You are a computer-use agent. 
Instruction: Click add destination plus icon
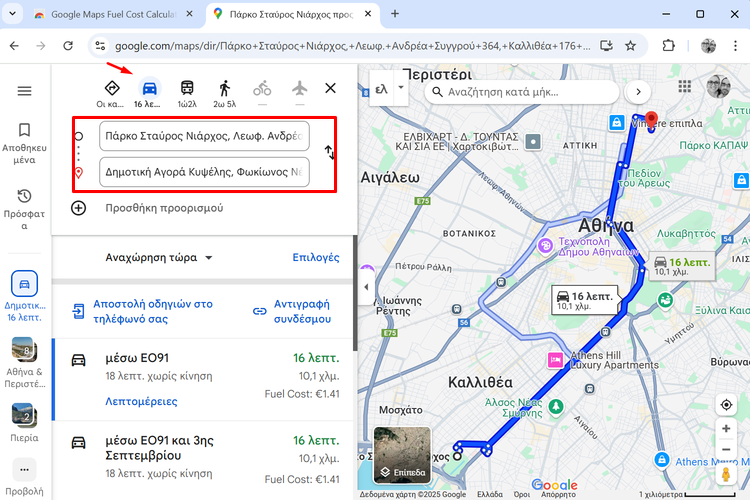[78, 208]
